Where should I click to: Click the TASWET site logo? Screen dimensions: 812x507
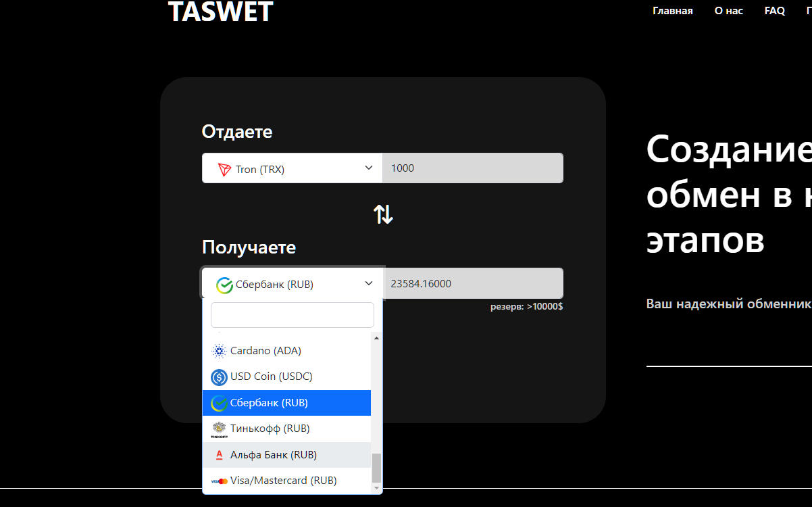[x=220, y=11]
